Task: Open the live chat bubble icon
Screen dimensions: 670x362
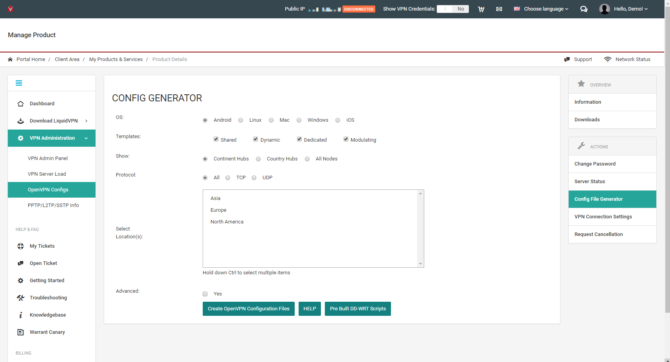Action: pyautogui.click(x=584, y=9)
